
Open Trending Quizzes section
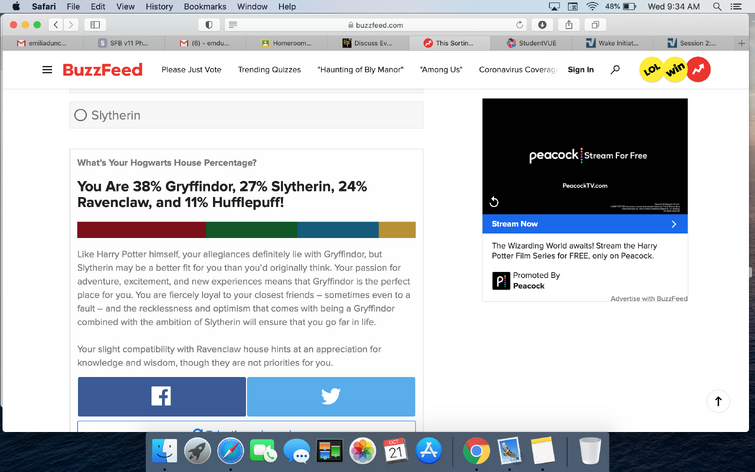[269, 70]
